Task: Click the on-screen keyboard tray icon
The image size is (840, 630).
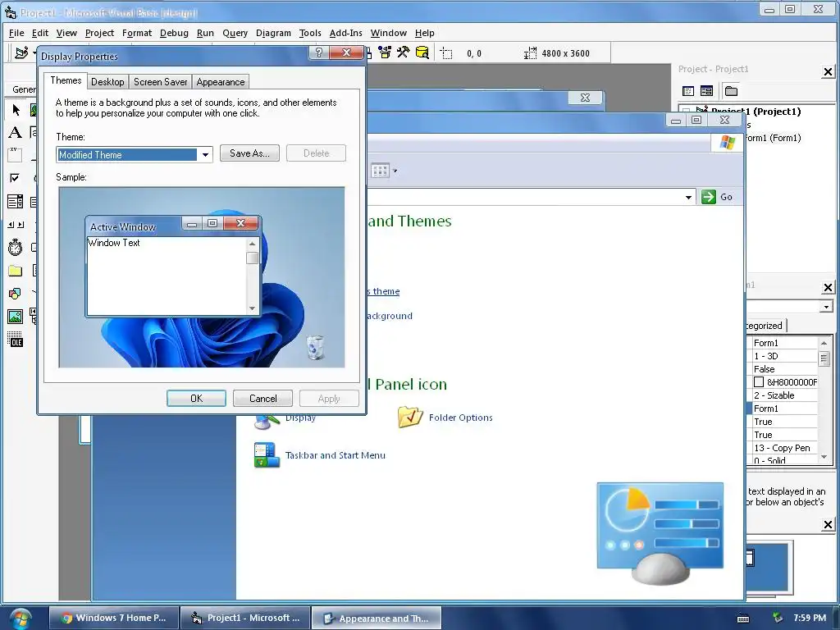Action: point(743,619)
